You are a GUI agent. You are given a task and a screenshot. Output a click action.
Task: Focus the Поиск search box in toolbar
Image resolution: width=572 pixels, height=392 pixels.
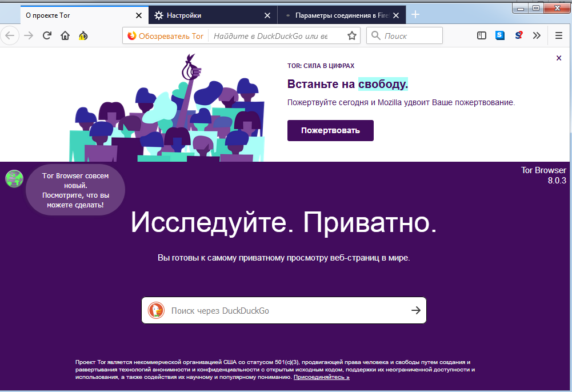tap(404, 36)
